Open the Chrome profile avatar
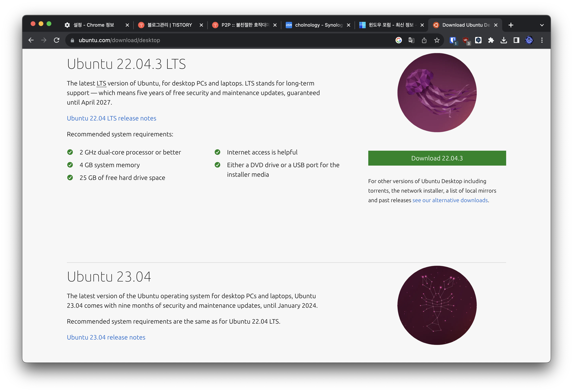The image size is (573, 392). (x=529, y=40)
